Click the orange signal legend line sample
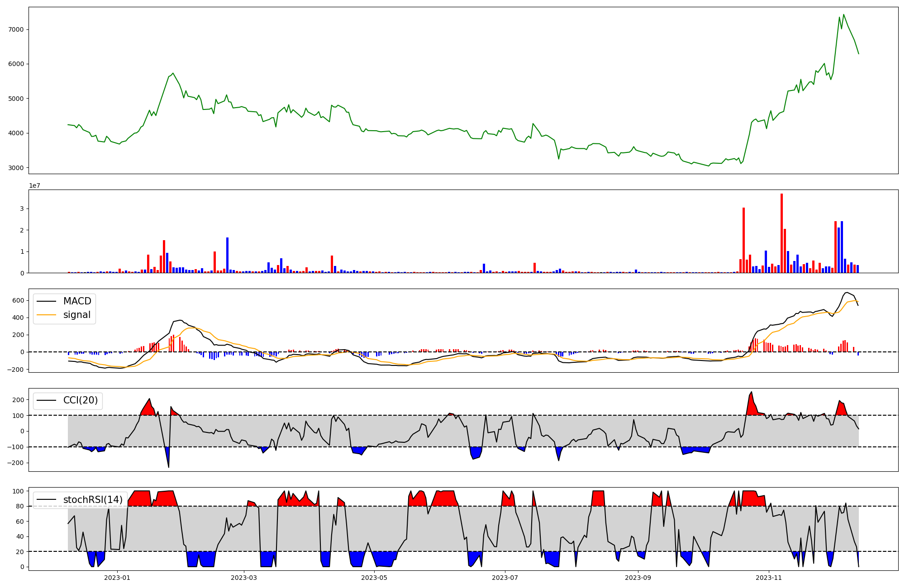 coord(46,315)
